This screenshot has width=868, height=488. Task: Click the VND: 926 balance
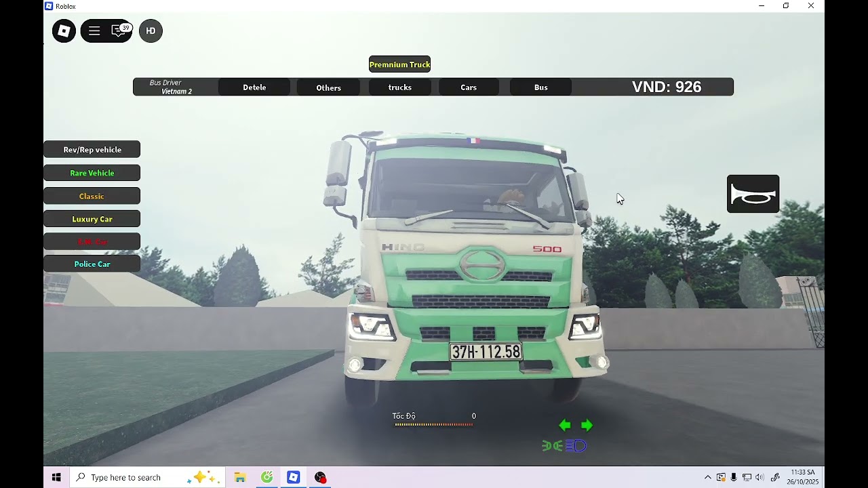point(667,87)
